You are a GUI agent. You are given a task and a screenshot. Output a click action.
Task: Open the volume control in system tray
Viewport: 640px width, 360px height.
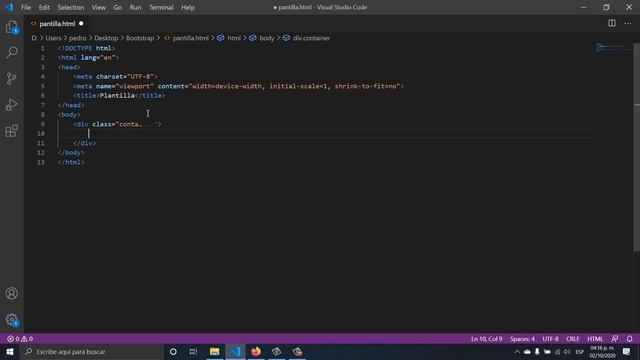coord(567,351)
